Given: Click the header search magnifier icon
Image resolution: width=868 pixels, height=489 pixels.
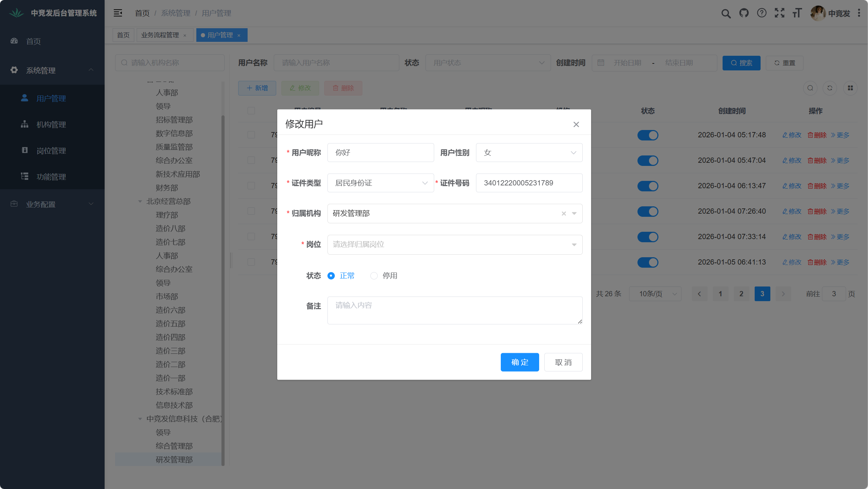Looking at the screenshot, I should pyautogui.click(x=726, y=13).
